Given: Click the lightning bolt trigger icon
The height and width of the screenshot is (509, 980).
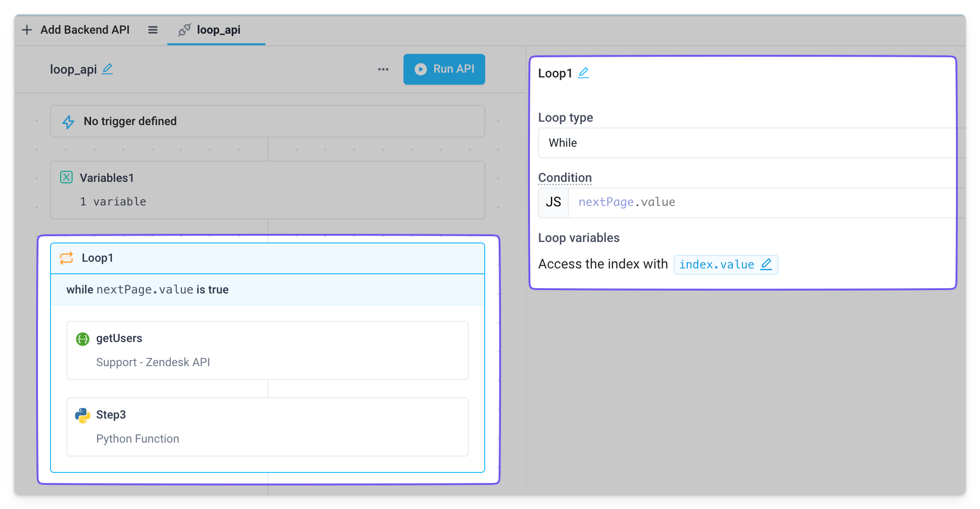Looking at the screenshot, I should coord(68,122).
